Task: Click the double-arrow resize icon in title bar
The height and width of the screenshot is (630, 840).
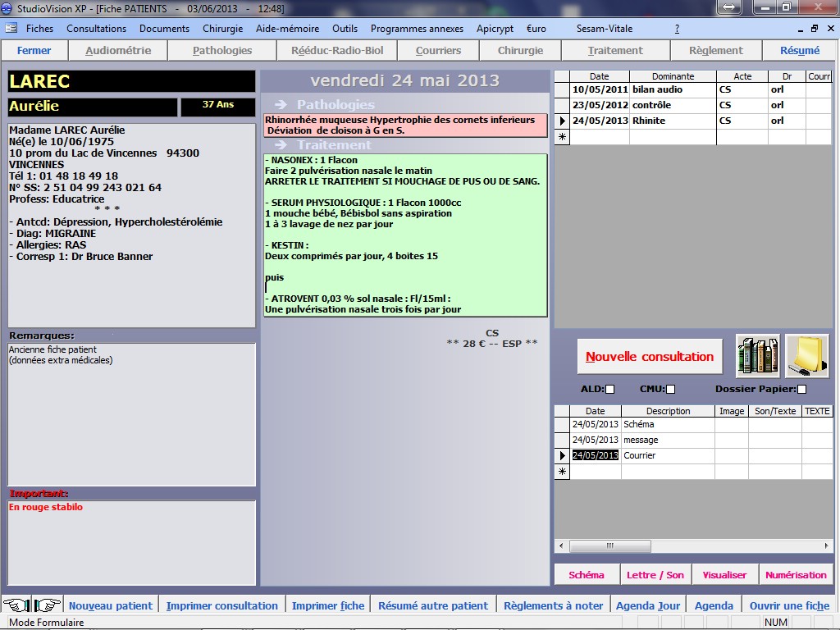Action: (x=728, y=7)
